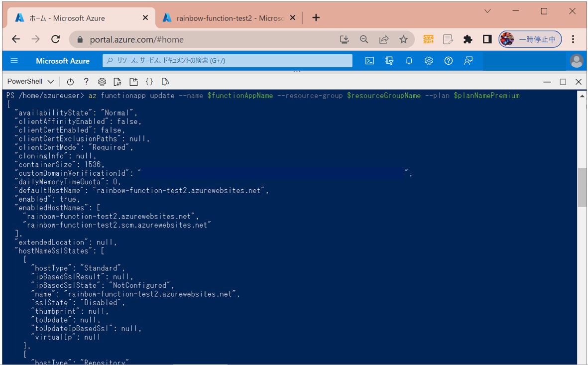
Task: Click the Cloud Shell icon in Azure header
Action: 369,61
